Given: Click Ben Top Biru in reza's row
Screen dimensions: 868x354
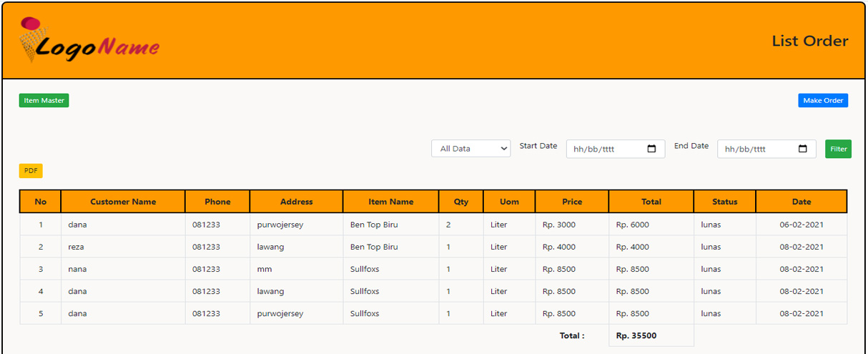Looking at the screenshot, I should point(374,247).
